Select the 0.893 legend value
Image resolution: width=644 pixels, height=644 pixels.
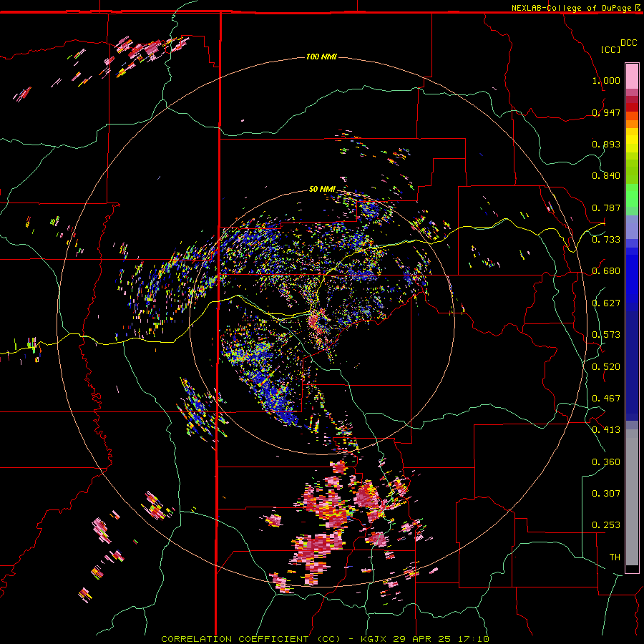tap(606, 144)
